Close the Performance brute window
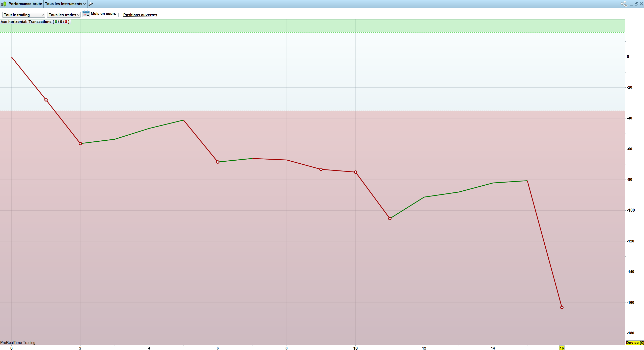 (641, 4)
